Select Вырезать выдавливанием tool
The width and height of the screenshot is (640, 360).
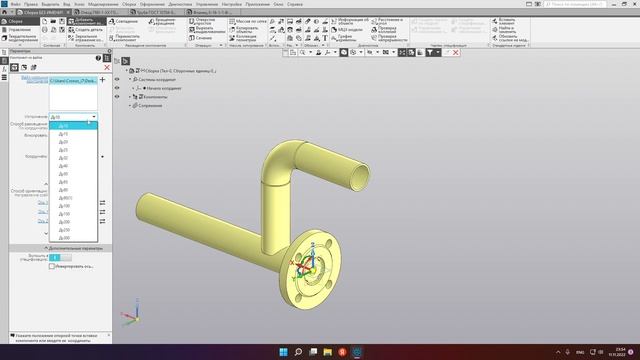tap(207, 30)
